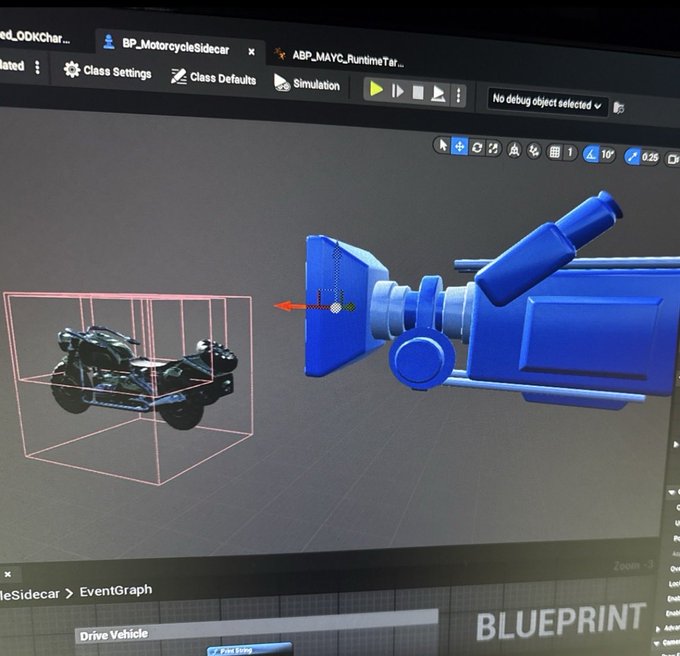Toggle rotation angle snapping
This screenshot has height=656, width=680.
tap(590, 154)
